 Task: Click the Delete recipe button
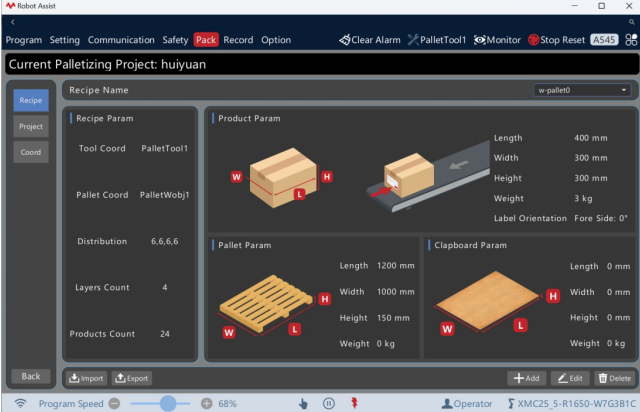point(615,379)
